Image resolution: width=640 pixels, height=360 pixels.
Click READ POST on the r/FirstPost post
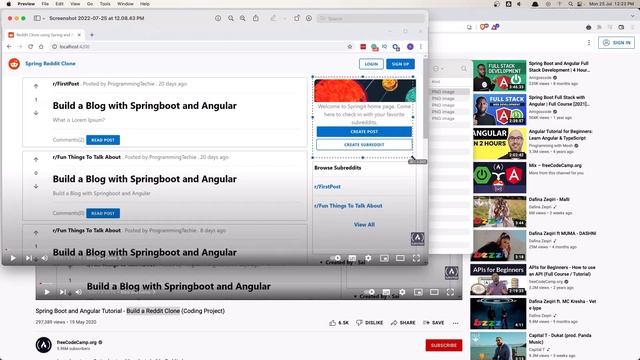(x=103, y=140)
